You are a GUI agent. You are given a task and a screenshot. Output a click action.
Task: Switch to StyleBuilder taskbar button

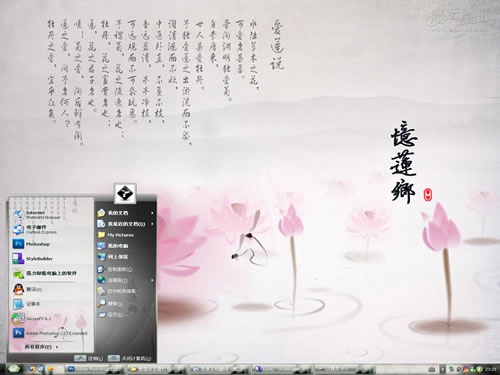[x=282, y=369]
